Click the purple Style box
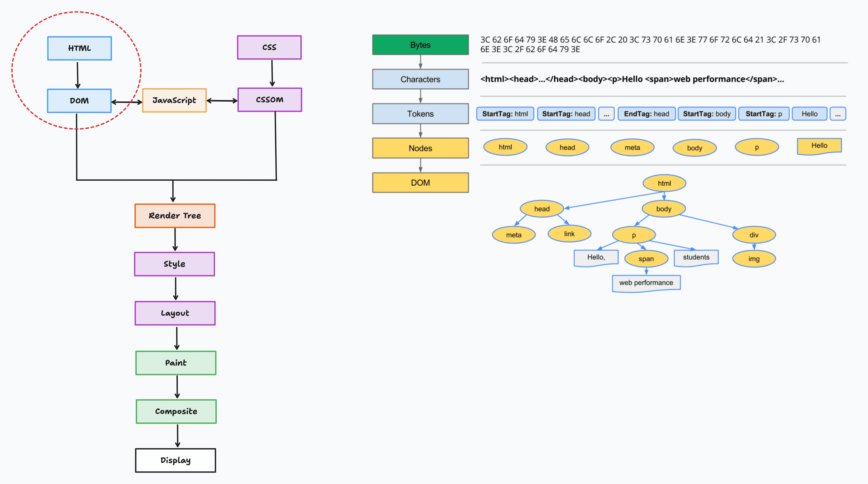868x484 pixels. click(175, 264)
